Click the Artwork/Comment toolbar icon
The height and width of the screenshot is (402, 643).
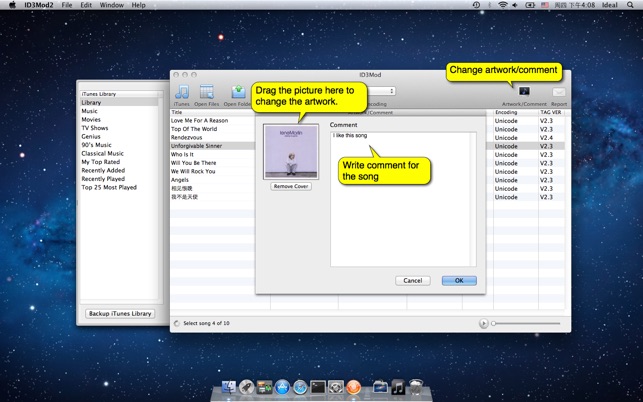click(524, 91)
